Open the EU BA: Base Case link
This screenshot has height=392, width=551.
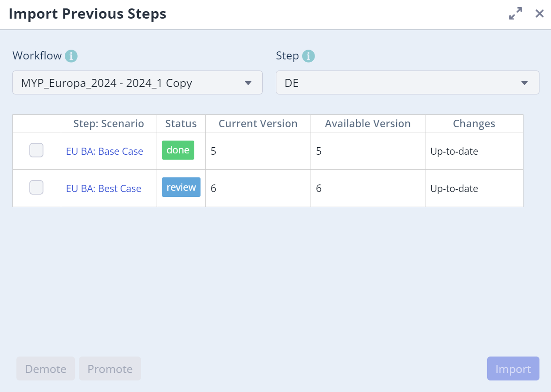105,151
